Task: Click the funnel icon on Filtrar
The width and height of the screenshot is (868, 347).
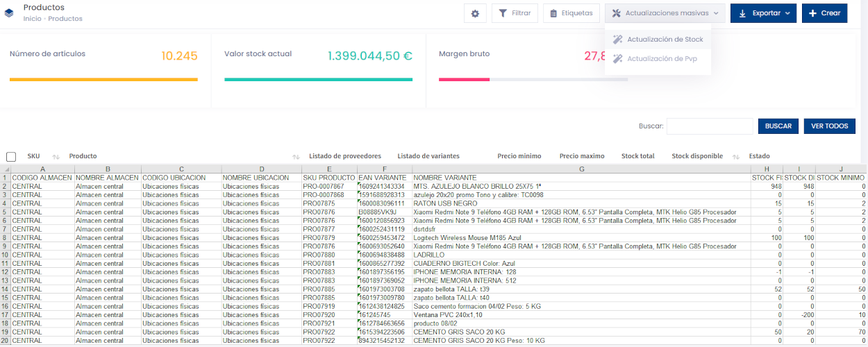Action: click(503, 13)
